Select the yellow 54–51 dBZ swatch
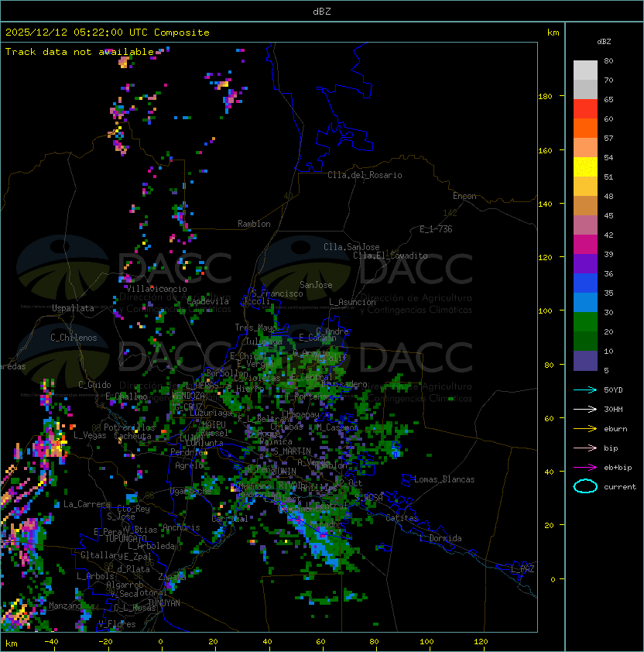Viewport: 644px width, 652px height. [x=585, y=167]
